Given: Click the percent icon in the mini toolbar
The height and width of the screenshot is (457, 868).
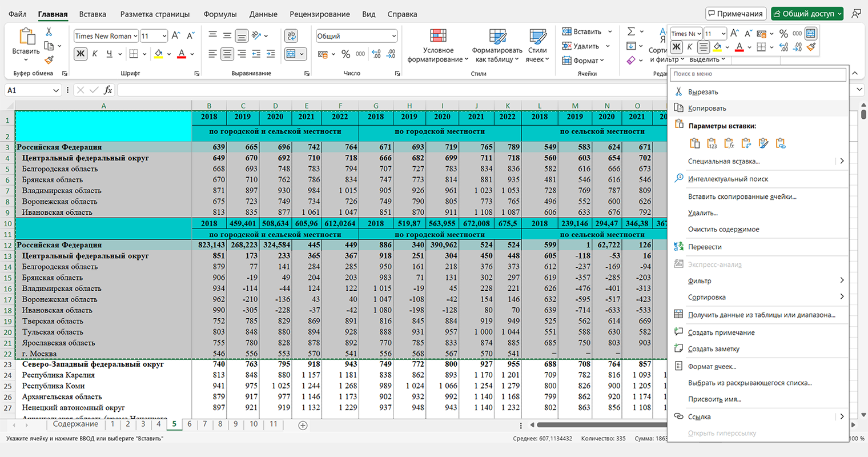Looking at the screenshot, I should pos(783,34).
